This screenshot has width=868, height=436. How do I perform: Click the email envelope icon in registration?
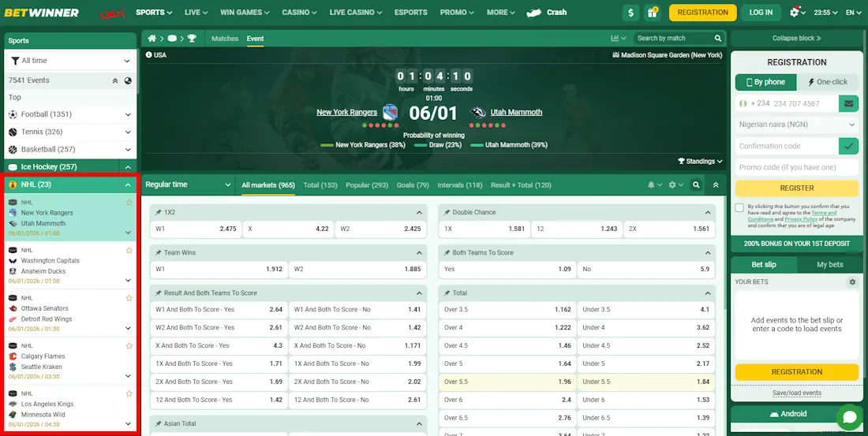click(848, 103)
